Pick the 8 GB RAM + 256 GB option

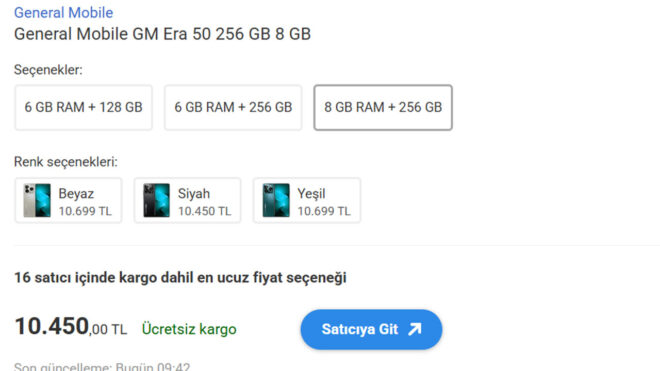point(383,107)
